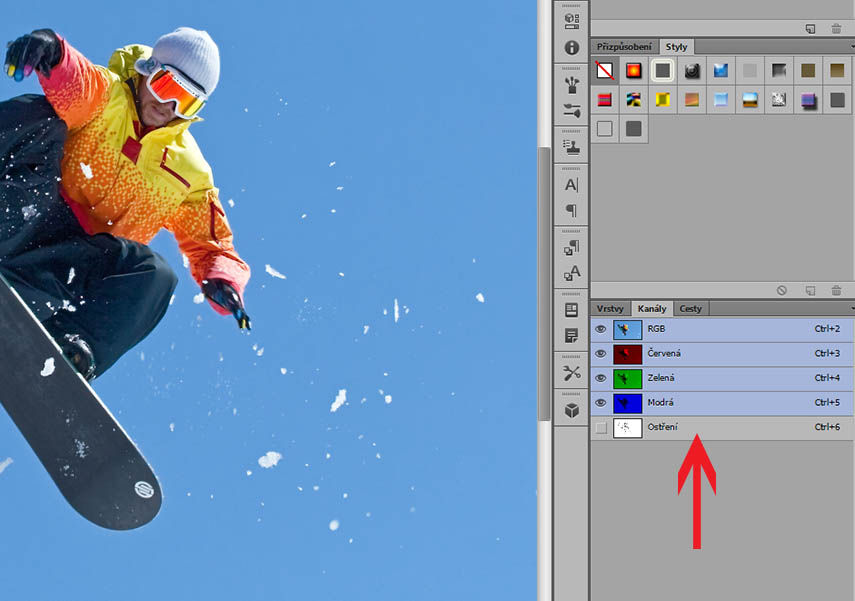Select the Zelená channel name

pos(661,378)
